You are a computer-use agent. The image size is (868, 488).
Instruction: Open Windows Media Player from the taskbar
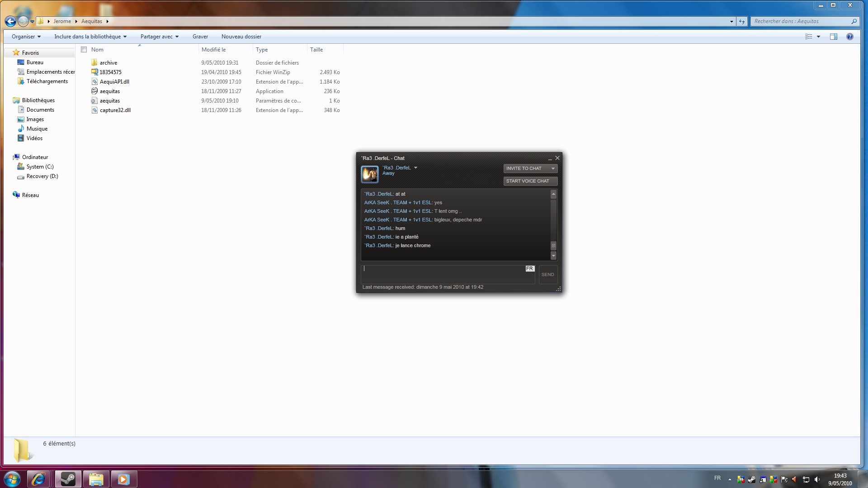(x=124, y=479)
